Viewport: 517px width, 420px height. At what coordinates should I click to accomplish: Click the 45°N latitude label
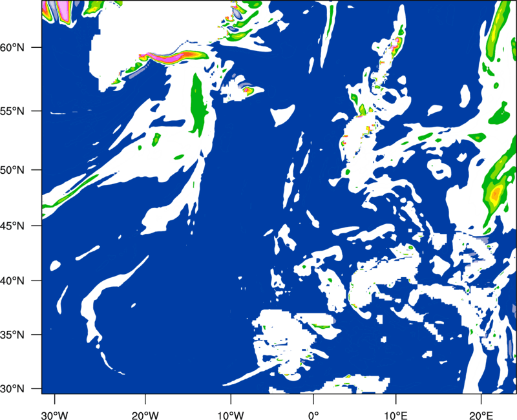click(x=12, y=226)
